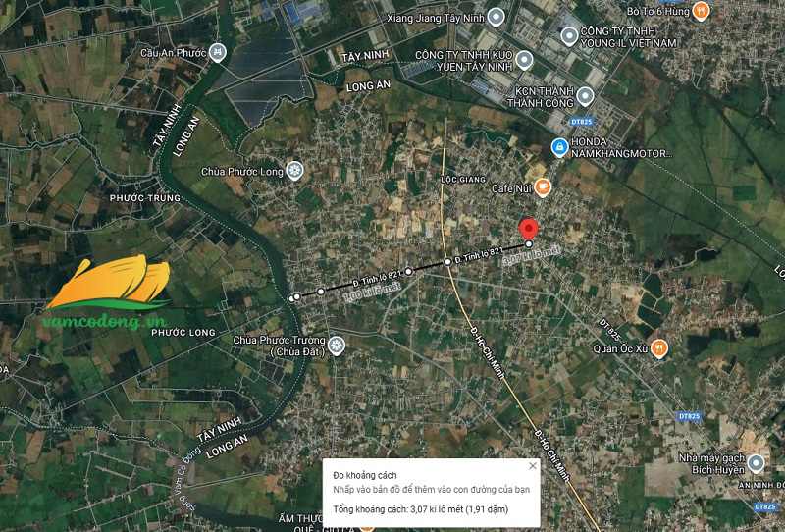This screenshot has height=532, width=785.
Task: Close the Đo khoảng cách distance panel
Action: pyautogui.click(x=533, y=466)
